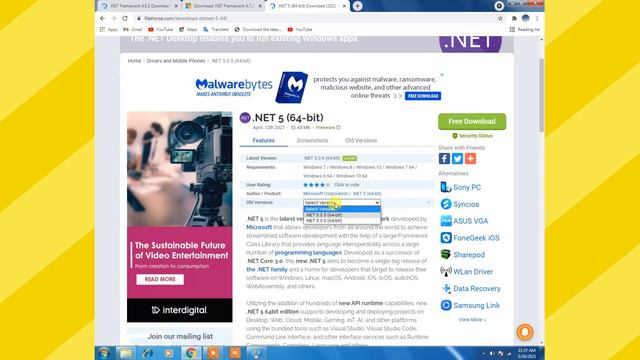Click the video camera ad image
Viewport: 640px width, 360px height.
(x=180, y=169)
